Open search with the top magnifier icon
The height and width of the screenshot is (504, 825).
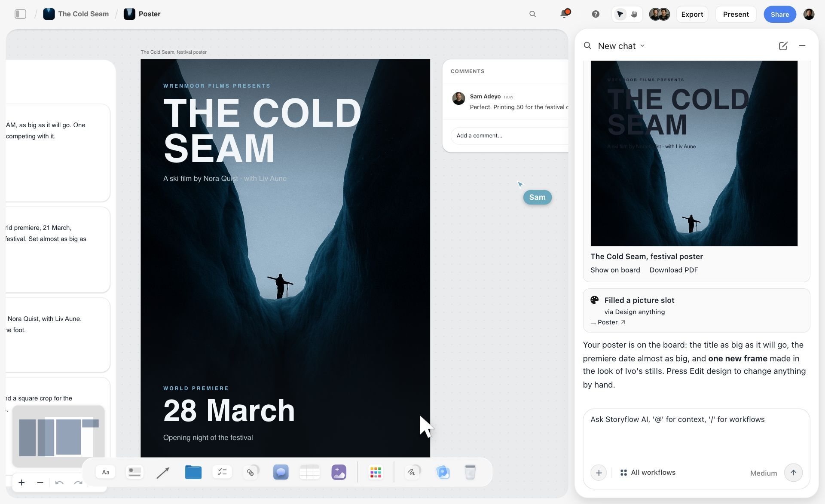[x=532, y=14]
